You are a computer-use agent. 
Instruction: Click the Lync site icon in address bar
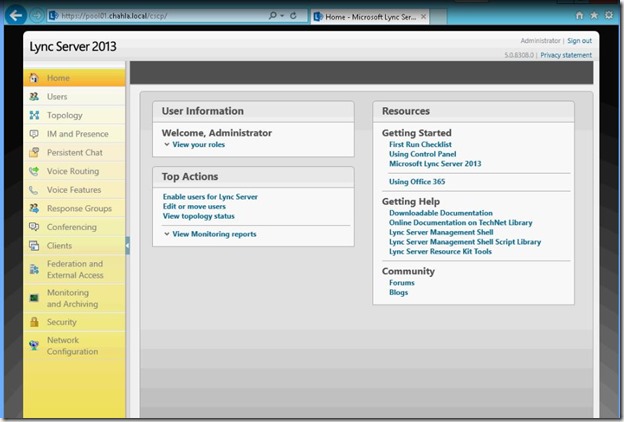pos(53,16)
